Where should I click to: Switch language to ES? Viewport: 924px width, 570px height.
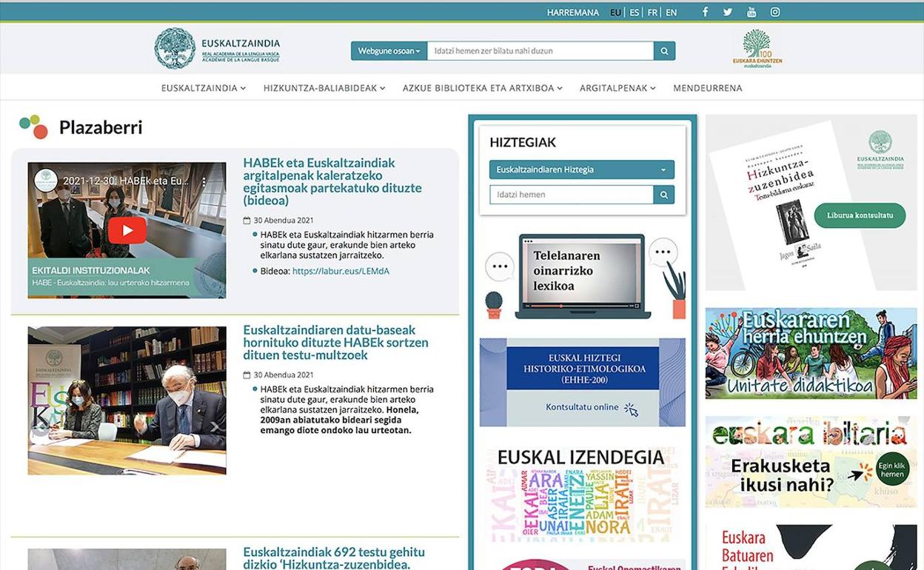tap(634, 13)
